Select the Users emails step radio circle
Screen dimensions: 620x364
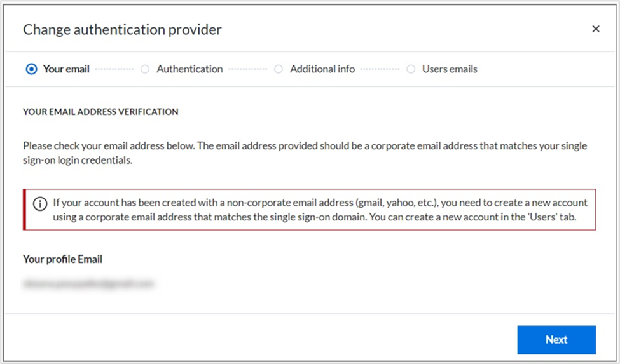[411, 69]
